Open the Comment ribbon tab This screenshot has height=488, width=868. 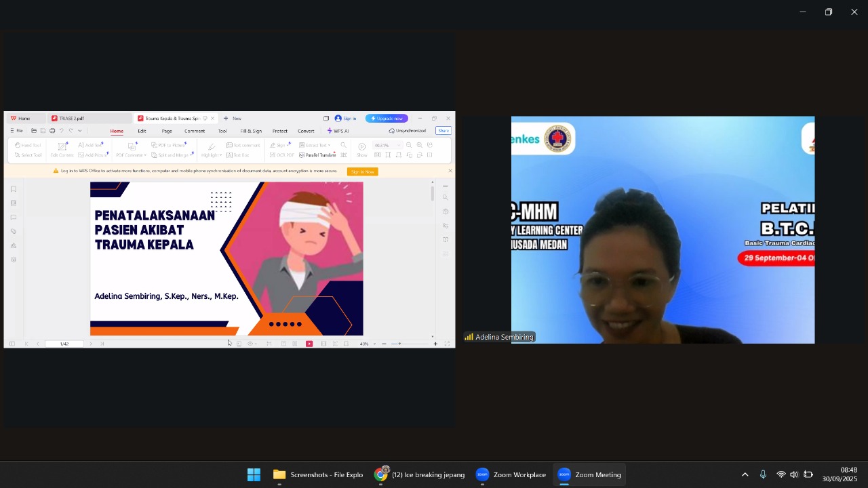pyautogui.click(x=195, y=131)
